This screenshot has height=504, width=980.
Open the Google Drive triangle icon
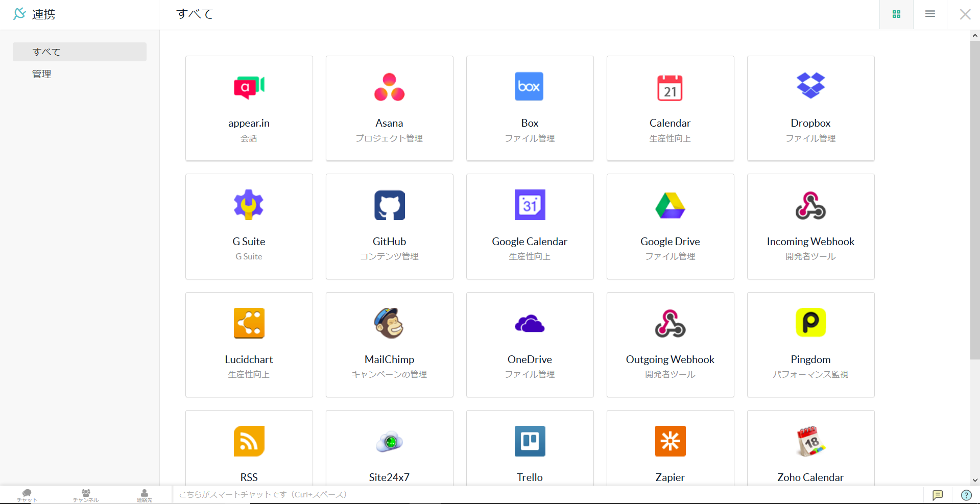[x=670, y=205]
